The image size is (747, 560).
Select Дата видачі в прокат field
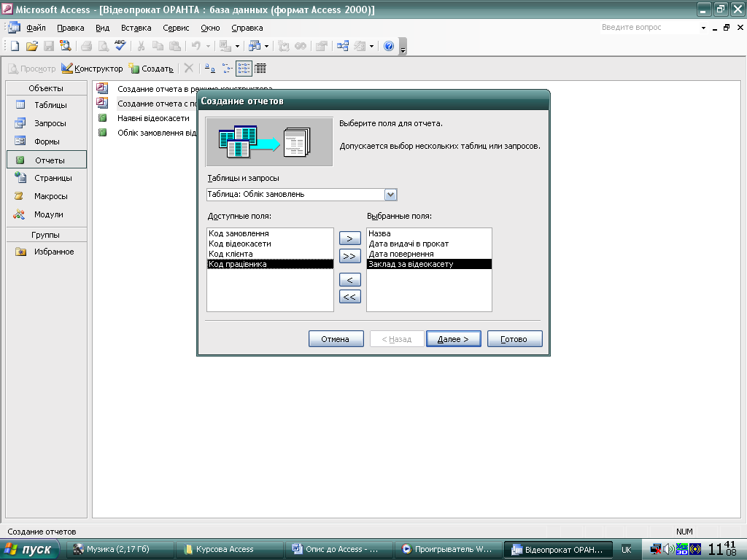tap(429, 244)
